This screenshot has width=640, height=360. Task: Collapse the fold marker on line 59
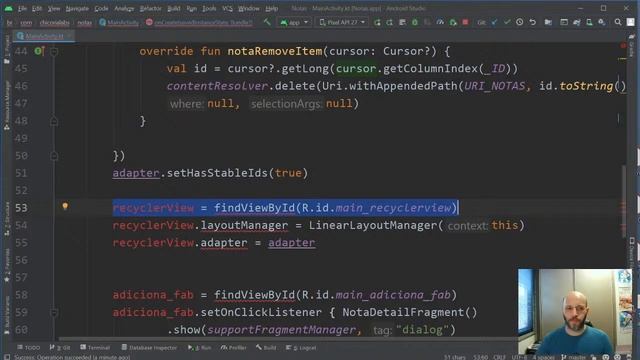click(54, 313)
